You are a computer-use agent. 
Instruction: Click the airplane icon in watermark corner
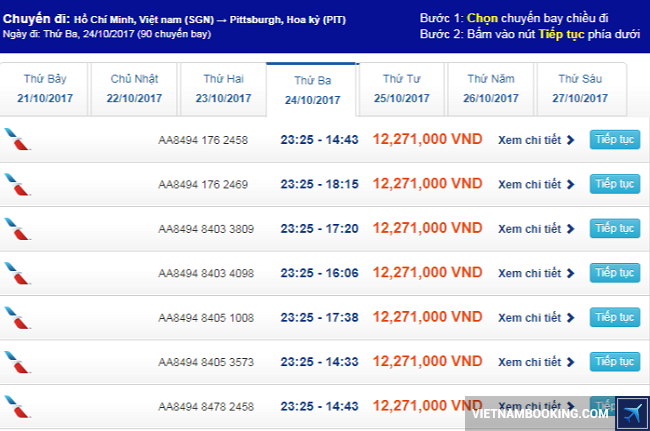[x=632, y=411]
